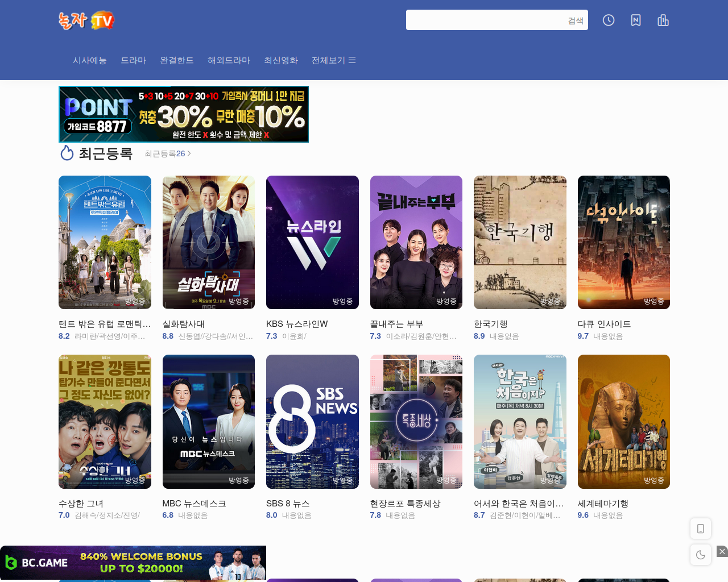Open the SBS 8 뉴스 poster

click(312, 422)
